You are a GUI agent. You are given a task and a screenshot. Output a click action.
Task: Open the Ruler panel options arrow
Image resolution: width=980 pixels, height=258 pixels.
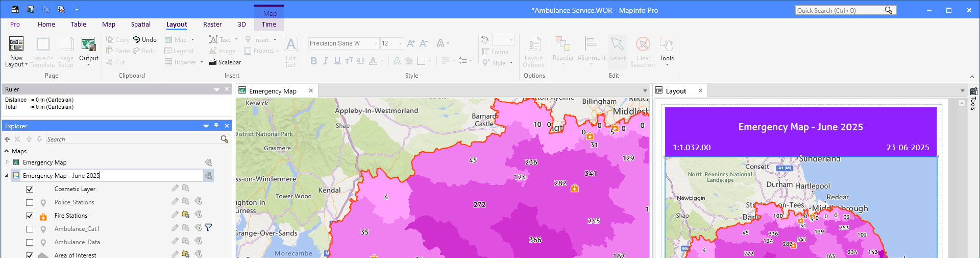click(216, 89)
